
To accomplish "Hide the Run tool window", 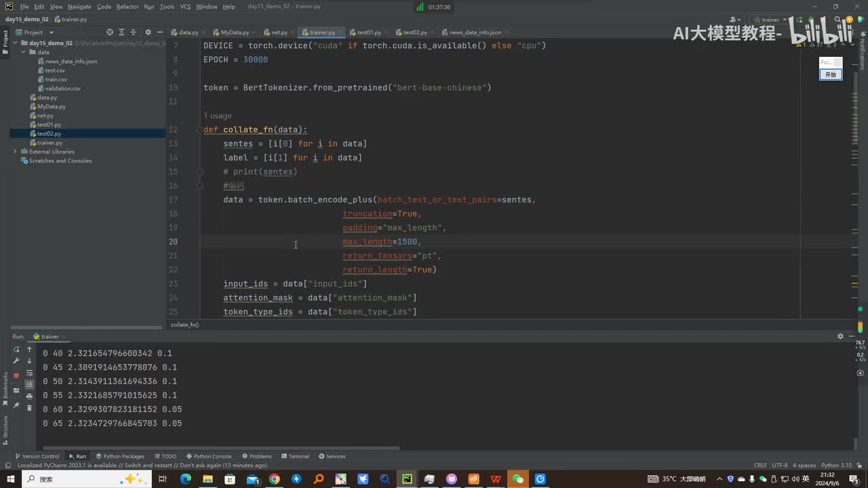I will point(851,336).
